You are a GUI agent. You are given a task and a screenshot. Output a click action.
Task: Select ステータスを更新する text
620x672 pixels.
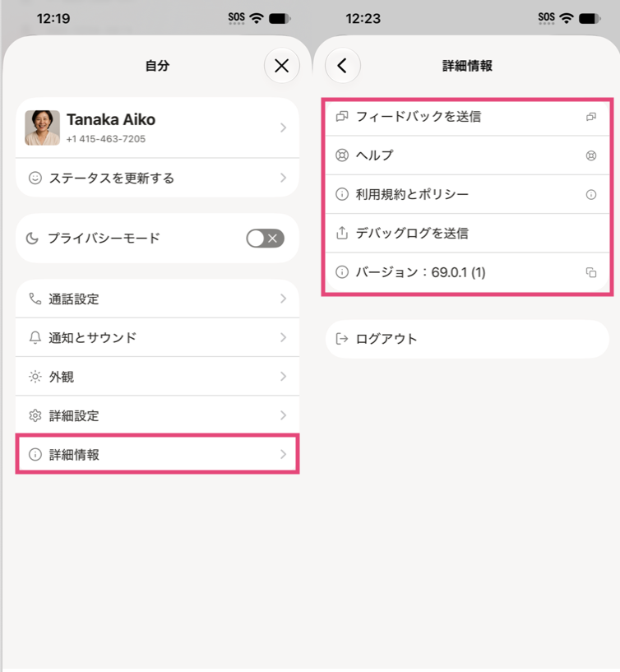[x=112, y=178]
